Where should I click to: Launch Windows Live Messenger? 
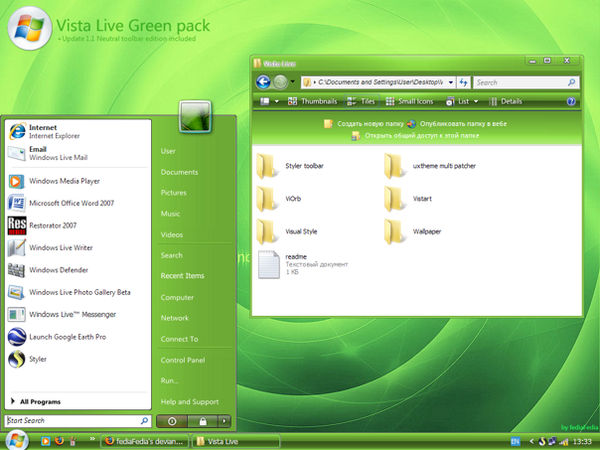78,315
